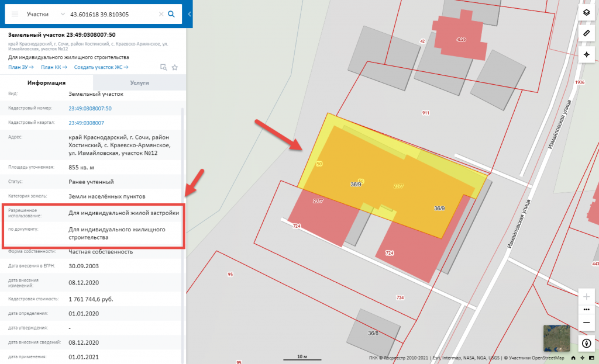This screenshot has width=599, height=364.
Task: Switch to the Услуги tab
Action: 139,83
